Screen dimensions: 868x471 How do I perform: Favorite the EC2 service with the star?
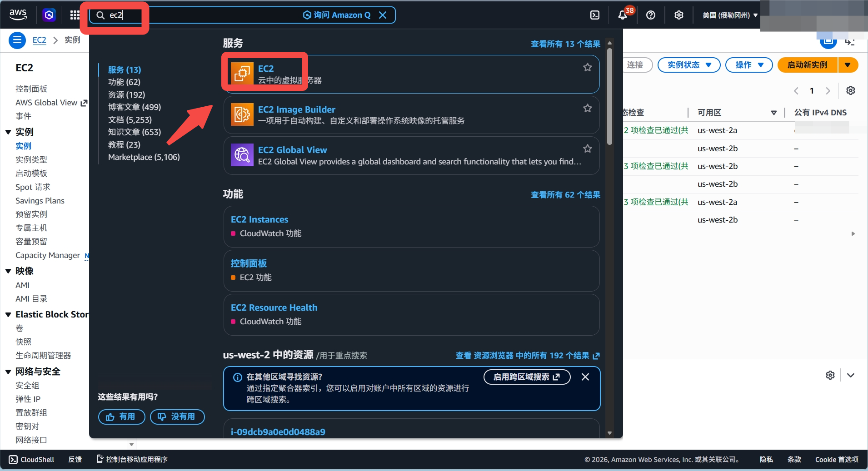coord(588,68)
